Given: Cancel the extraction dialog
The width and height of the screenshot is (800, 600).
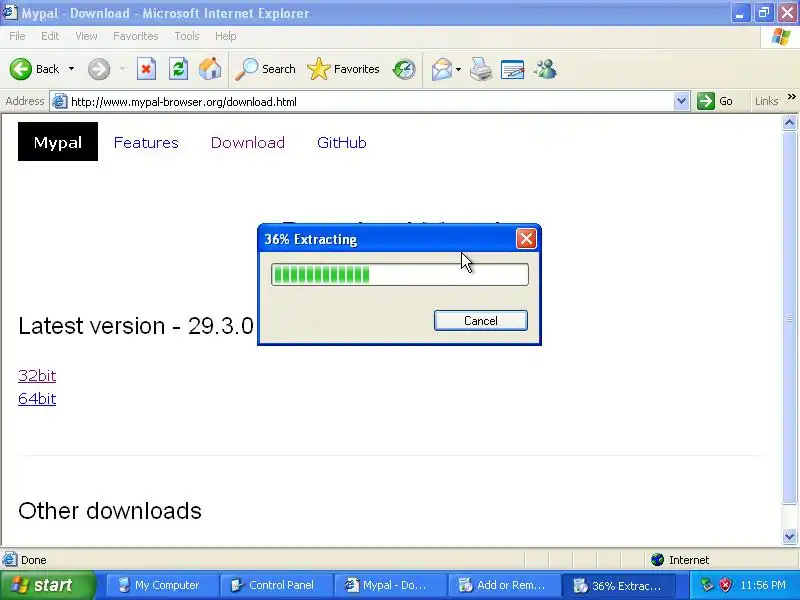Looking at the screenshot, I should [481, 320].
